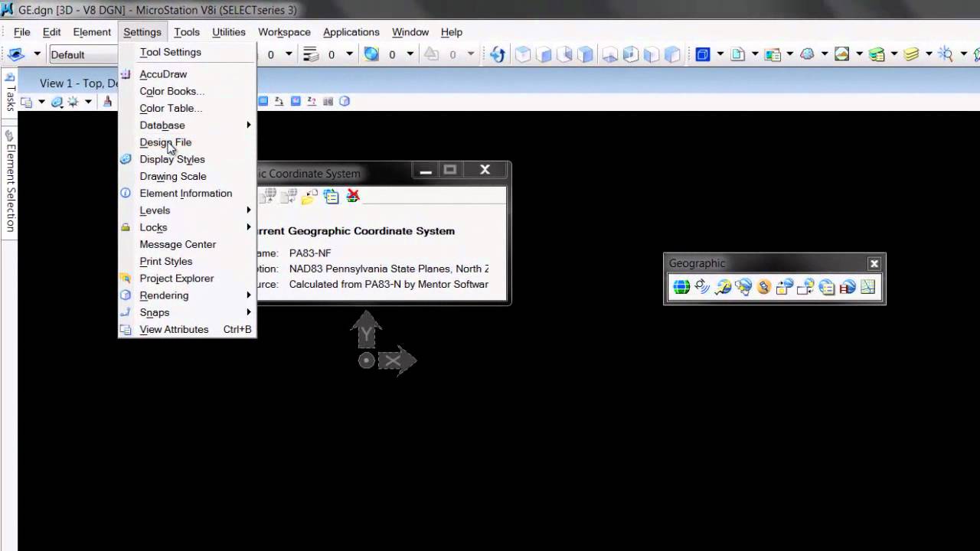This screenshot has height=551, width=980.
Task: Click Select Geographic Coordinate System globe icon
Action: (x=681, y=287)
